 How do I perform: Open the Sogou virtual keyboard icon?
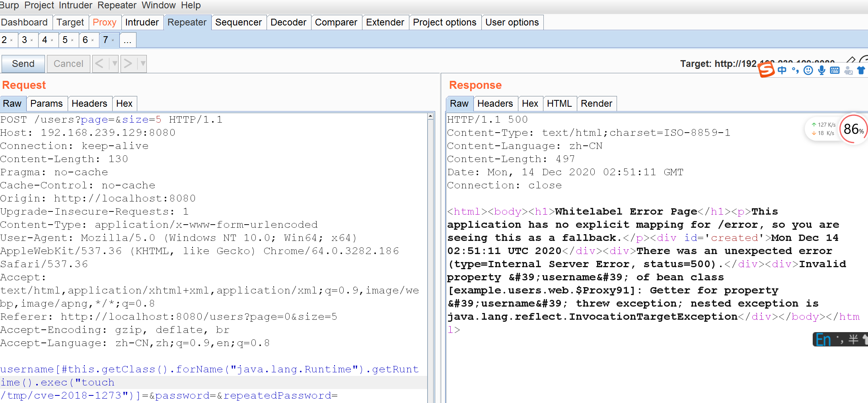pos(835,70)
